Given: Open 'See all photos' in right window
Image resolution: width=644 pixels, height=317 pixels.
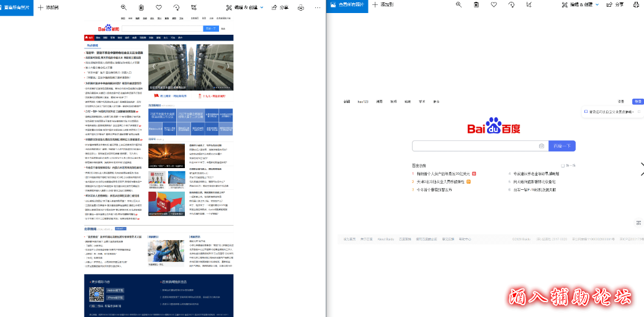Looking at the screenshot, I should click(347, 5).
